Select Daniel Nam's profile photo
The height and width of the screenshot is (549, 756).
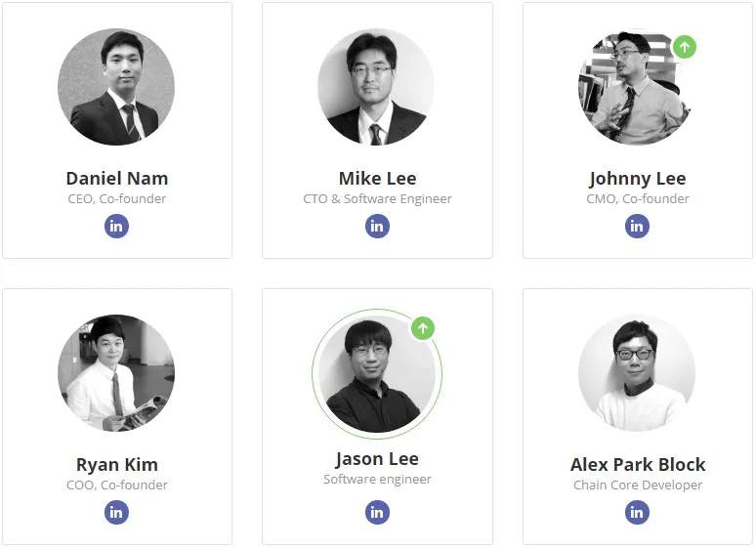(x=116, y=87)
